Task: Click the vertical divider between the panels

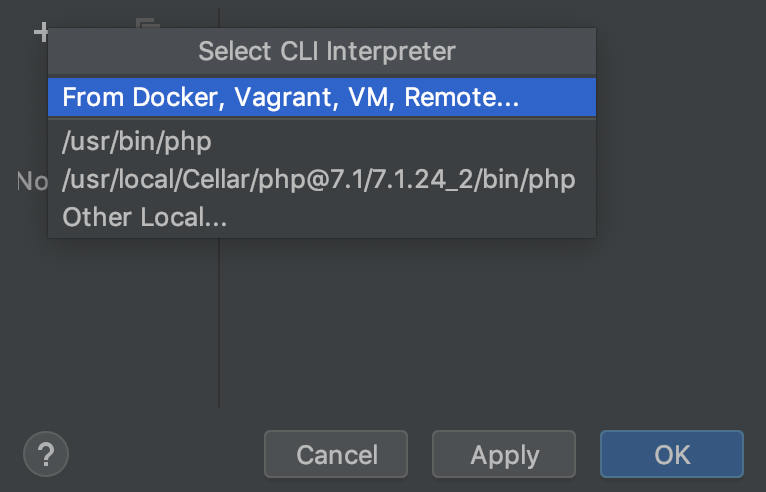Action: tap(219, 320)
